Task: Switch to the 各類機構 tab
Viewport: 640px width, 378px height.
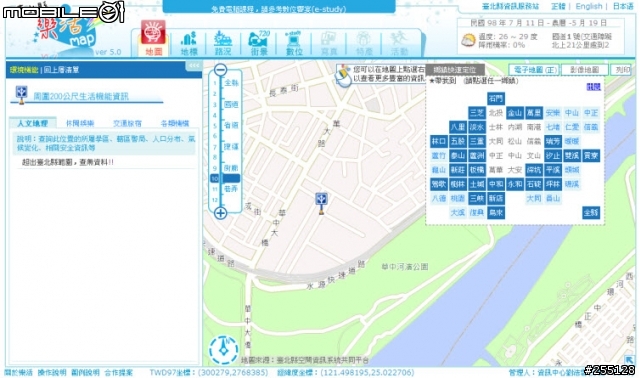Action: [x=175, y=123]
